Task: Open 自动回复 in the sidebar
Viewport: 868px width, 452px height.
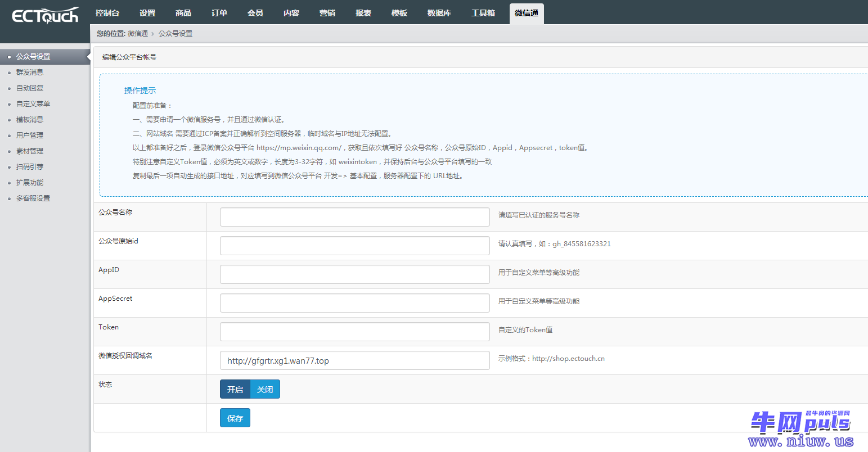Action: point(30,88)
